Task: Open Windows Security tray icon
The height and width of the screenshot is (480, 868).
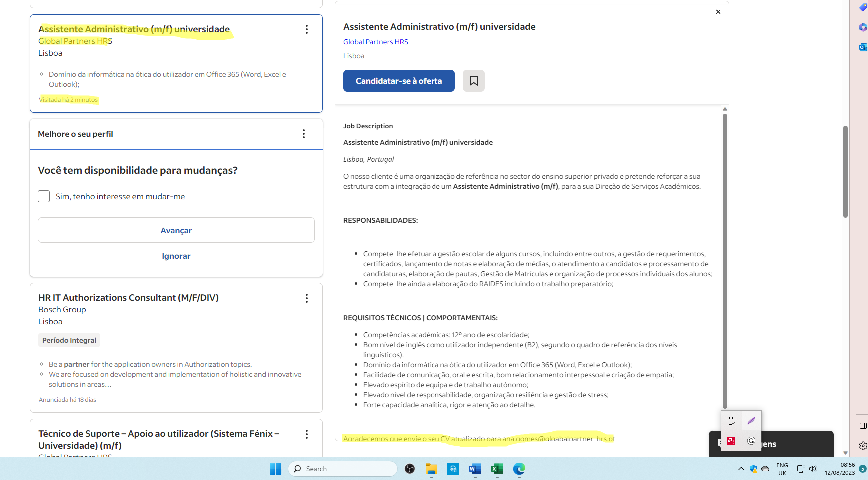Action: 753,469
